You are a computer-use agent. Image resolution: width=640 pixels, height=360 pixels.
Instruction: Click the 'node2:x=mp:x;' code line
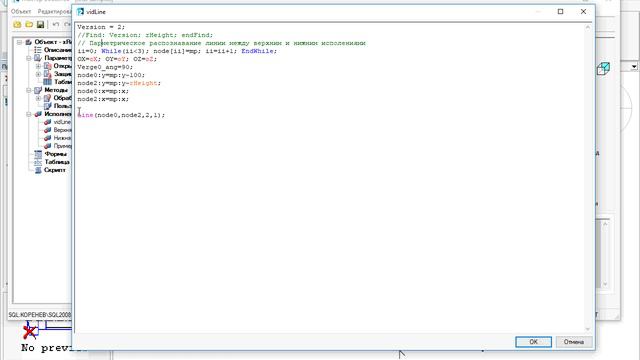click(x=103, y=99)
